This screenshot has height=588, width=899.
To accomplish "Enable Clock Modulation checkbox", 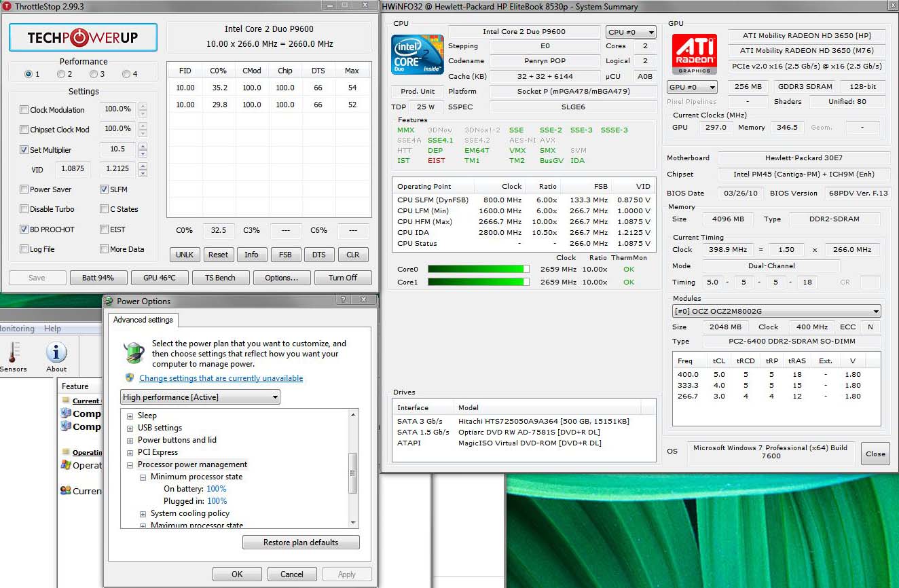I will (x=24, y=110).
